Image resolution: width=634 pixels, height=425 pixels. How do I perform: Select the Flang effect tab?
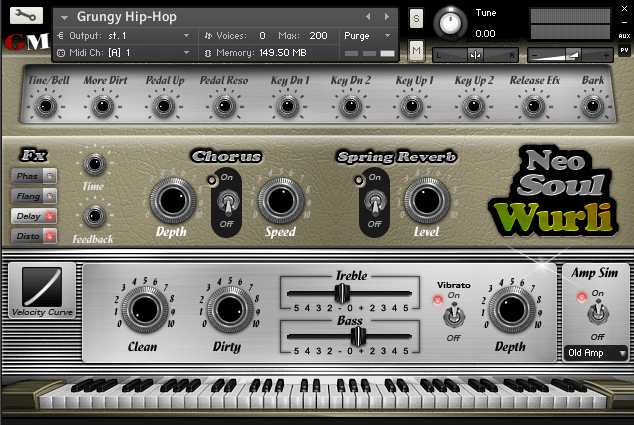[33, 196]
